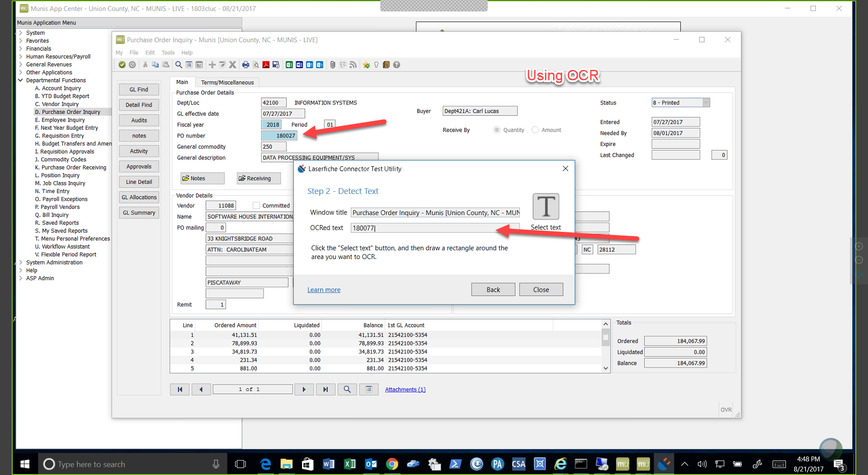Click the green checkmark Accept toolbar icon
The image size is (868, 475).
(x=122, y=65)
